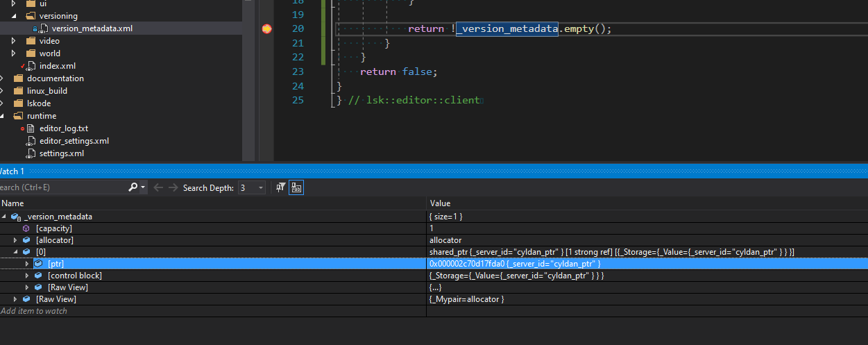The image size is (868, 345).
Task: Click the editor_settings.xml file icon
Action: [31, 141]
